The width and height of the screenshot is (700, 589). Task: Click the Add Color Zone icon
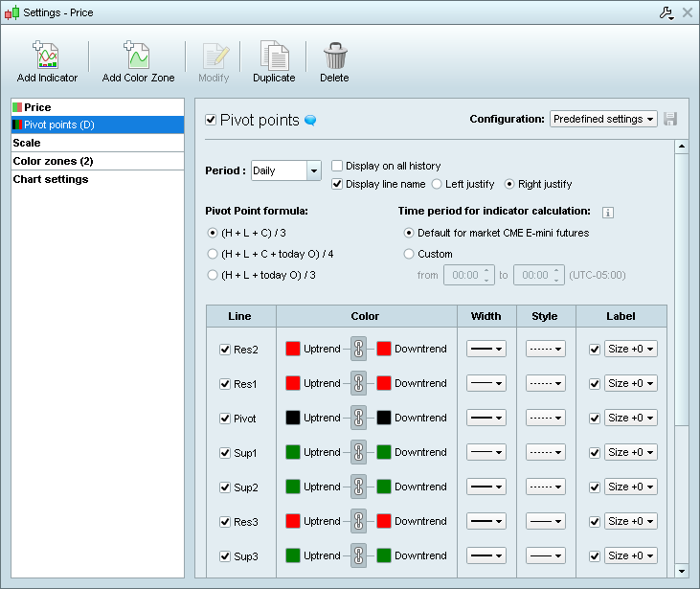pos(138,57)
